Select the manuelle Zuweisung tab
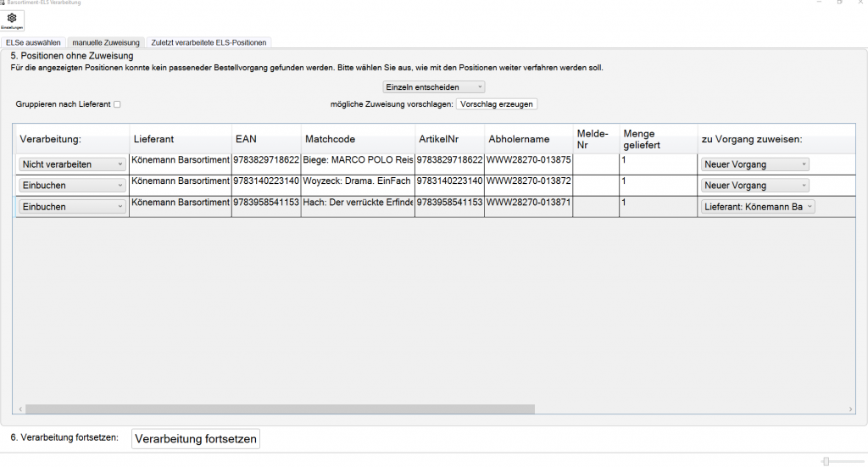 (106, 42)
